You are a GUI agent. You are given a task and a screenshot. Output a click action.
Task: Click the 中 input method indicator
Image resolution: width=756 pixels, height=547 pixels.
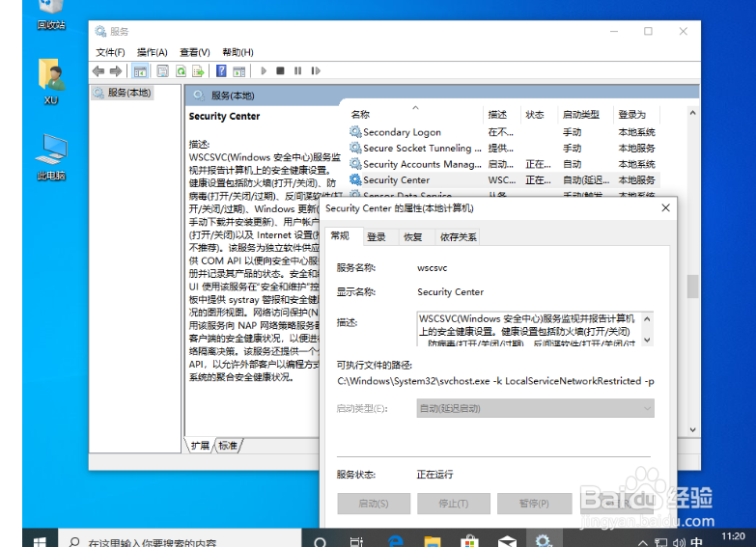(696, 543)
